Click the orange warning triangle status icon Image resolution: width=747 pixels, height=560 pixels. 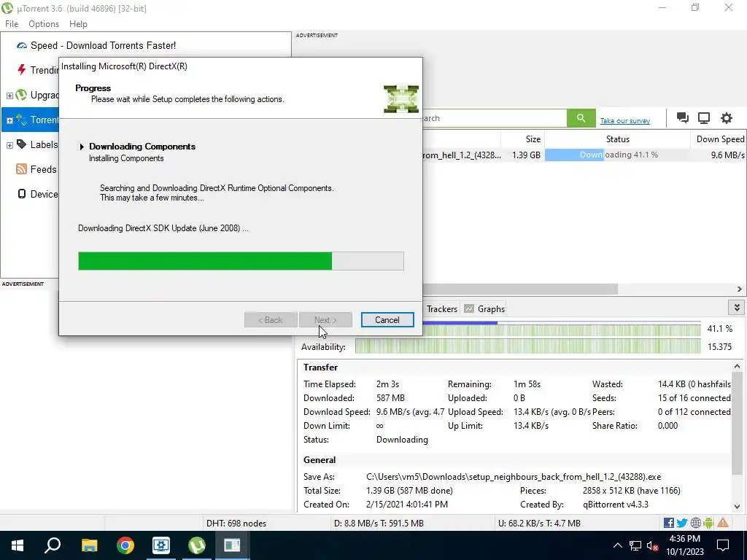coord(723,523)
